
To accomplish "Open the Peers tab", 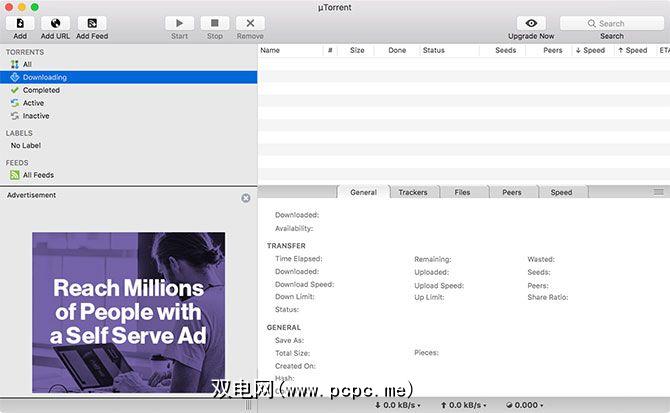I will click(x=512, y=192).
